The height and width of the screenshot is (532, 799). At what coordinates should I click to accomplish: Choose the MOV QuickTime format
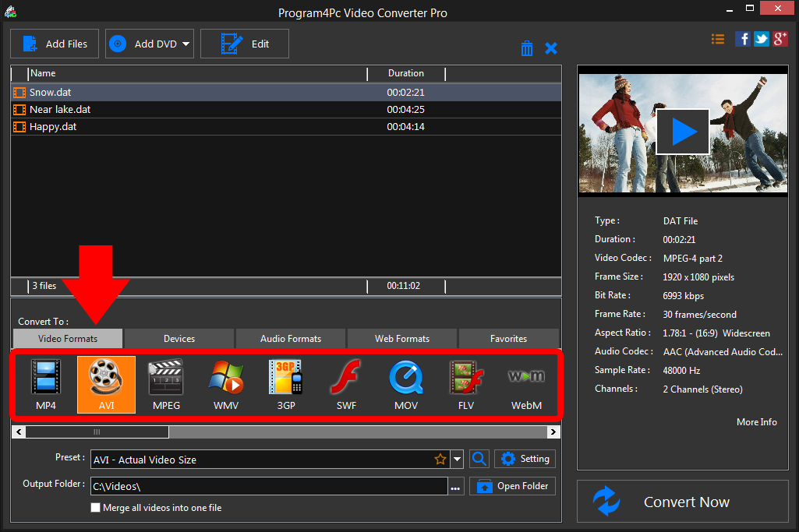[405, 385]
